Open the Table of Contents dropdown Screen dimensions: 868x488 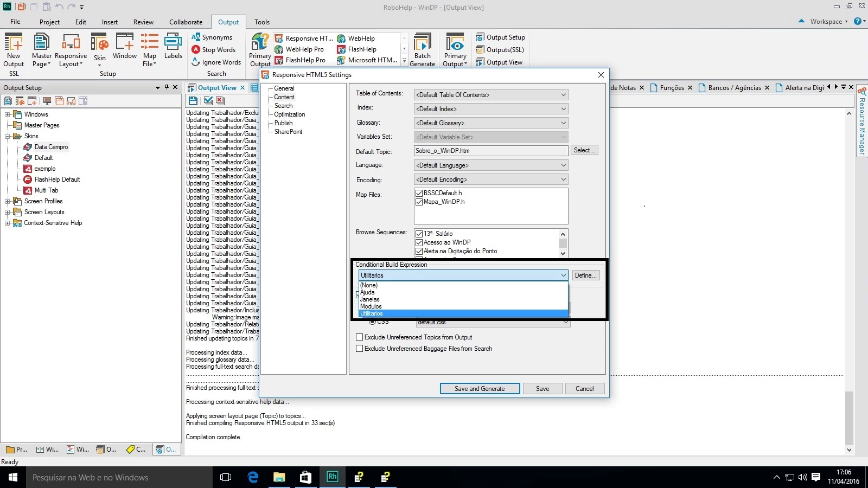(491, 95)
